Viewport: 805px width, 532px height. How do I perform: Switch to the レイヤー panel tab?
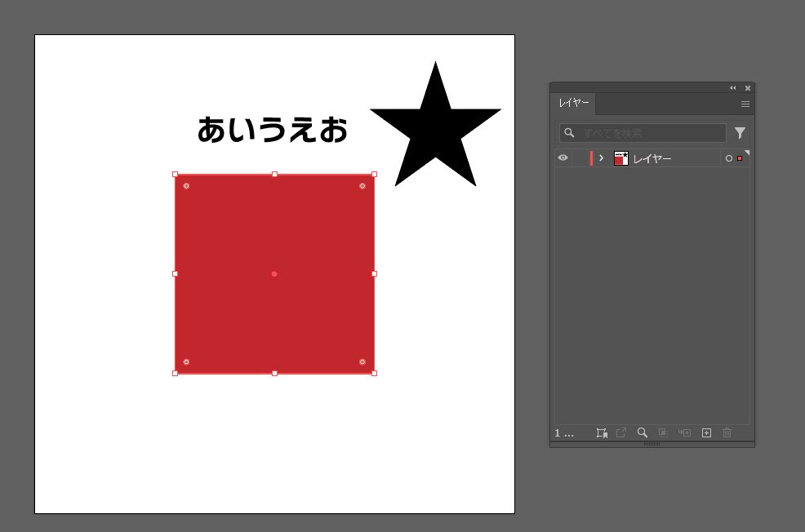coord(573,104)
